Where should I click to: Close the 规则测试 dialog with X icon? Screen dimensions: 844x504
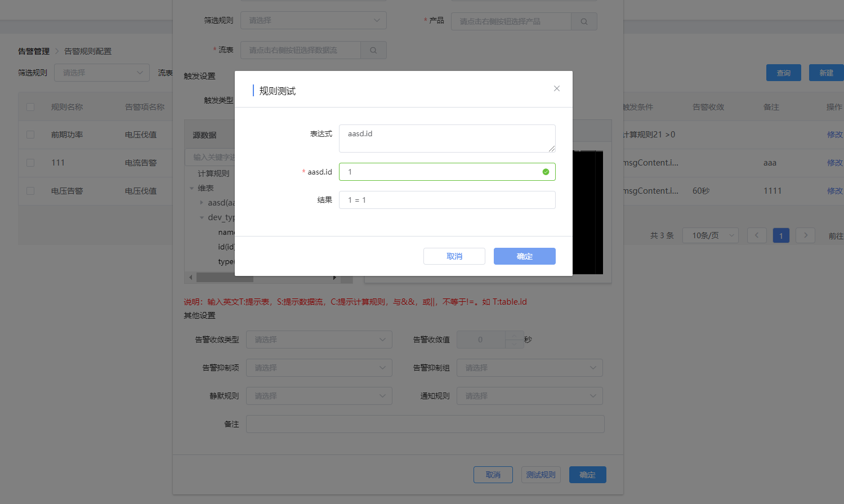[x=556, y=88]
